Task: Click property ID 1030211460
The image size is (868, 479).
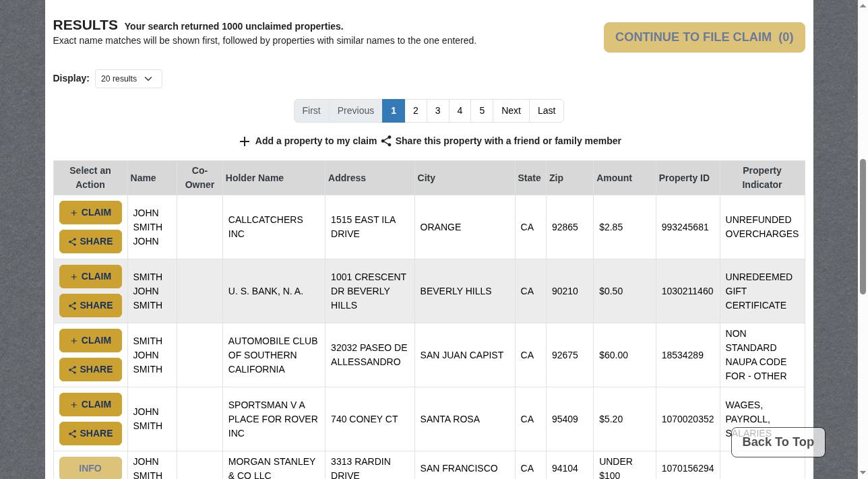Action: 687,291
